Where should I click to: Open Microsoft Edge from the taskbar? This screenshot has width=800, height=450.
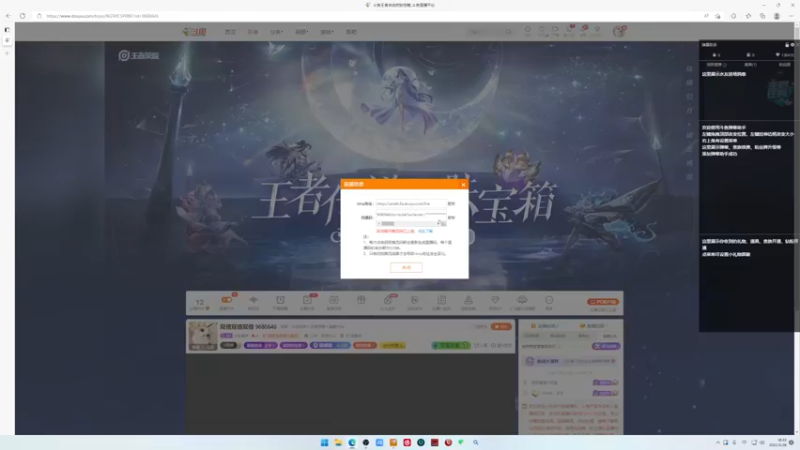tap(352, 442)
